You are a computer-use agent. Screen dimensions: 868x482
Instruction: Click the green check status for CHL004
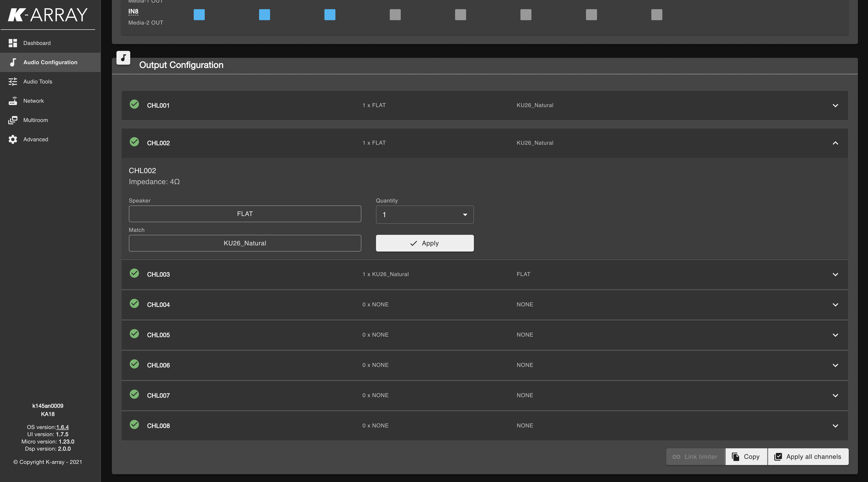pyautogui.click(x=134, y=304)
